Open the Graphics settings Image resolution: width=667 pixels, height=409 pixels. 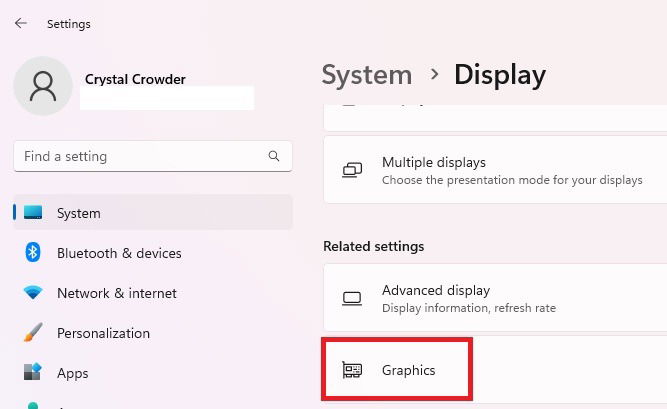pyautogui.click(x=495, y=369)
